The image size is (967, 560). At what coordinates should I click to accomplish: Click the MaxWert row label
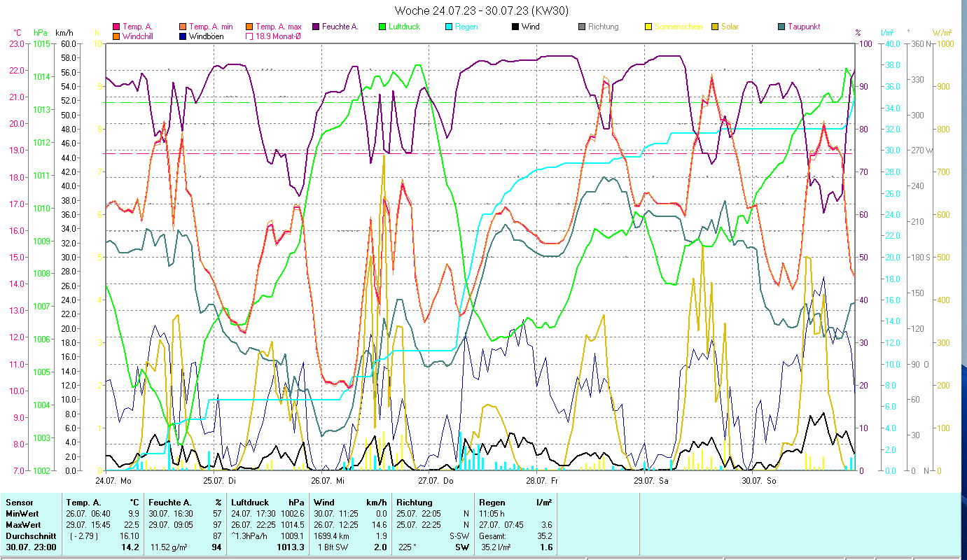point(22,525)
